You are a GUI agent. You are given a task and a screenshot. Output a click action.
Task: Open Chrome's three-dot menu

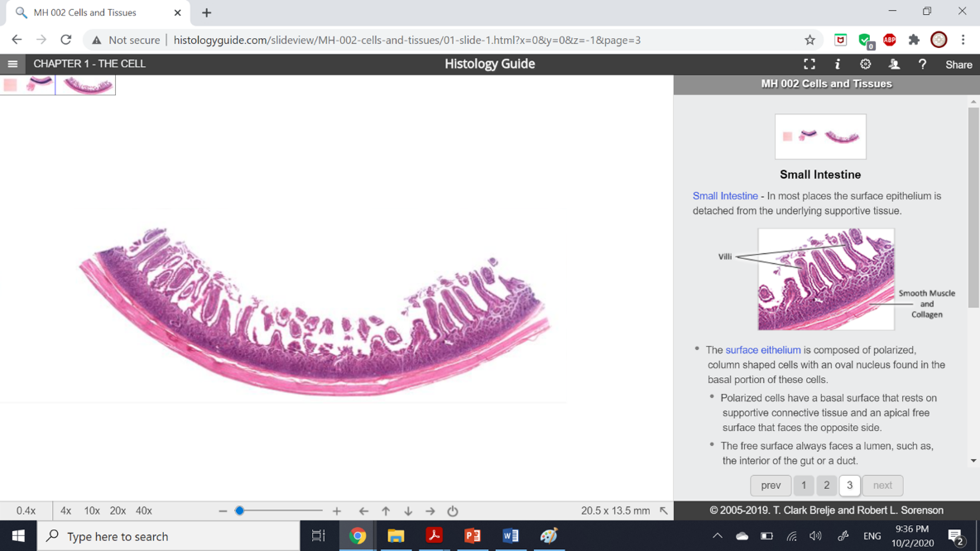click(963, 40)
